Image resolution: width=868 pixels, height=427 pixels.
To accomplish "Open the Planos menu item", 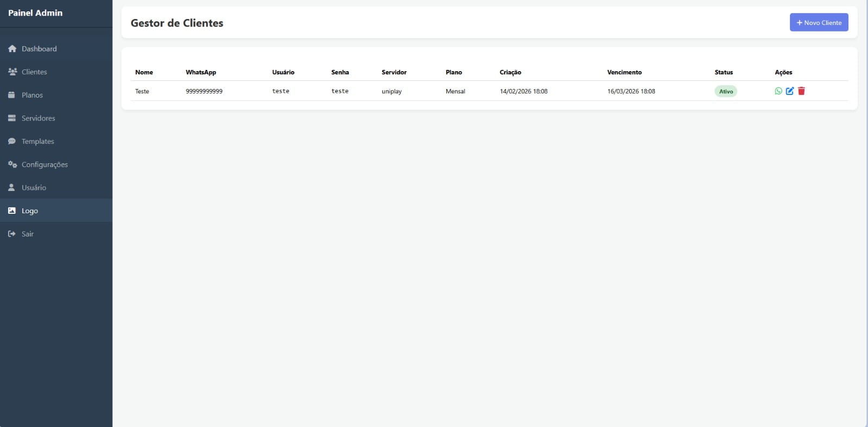I will tap(32, 95).
